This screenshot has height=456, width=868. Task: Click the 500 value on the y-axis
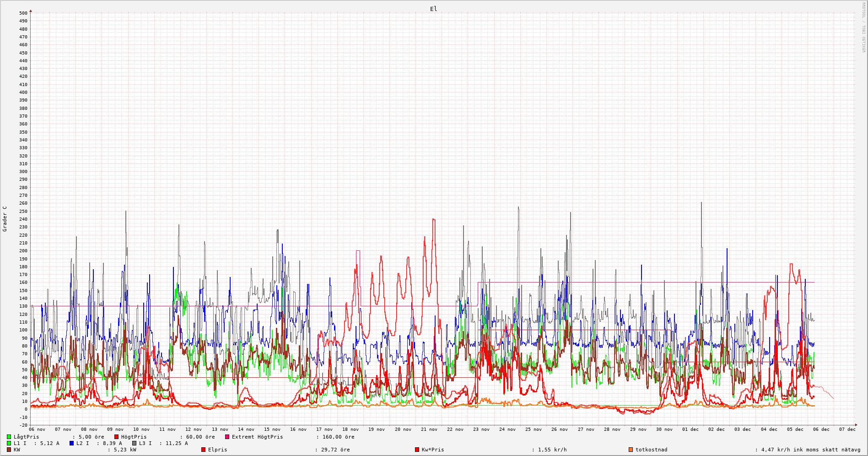click(x=23, y=13)
